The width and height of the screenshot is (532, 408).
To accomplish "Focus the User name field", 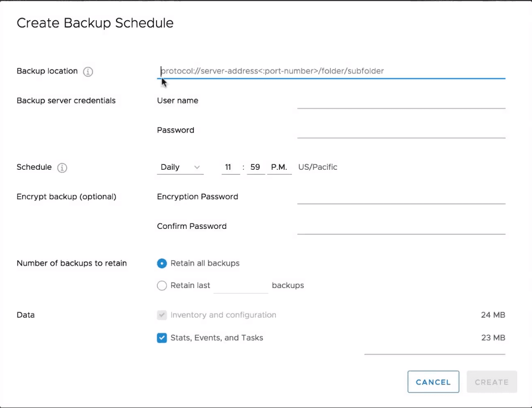I will 401,101.
